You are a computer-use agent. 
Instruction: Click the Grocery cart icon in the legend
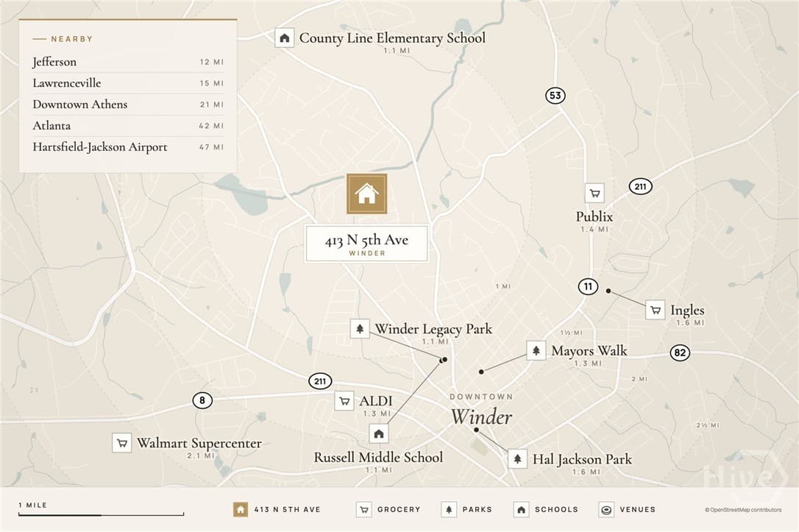click(364, 510)
